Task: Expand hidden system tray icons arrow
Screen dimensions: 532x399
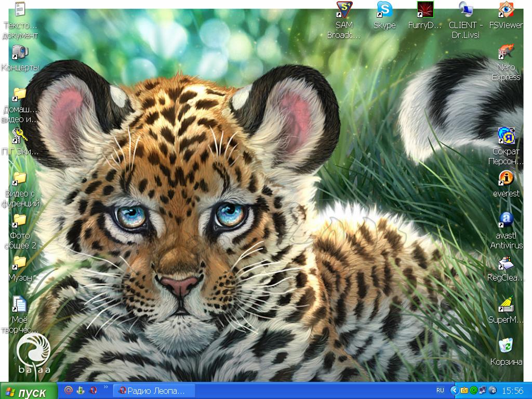Action: pos(454,390)
